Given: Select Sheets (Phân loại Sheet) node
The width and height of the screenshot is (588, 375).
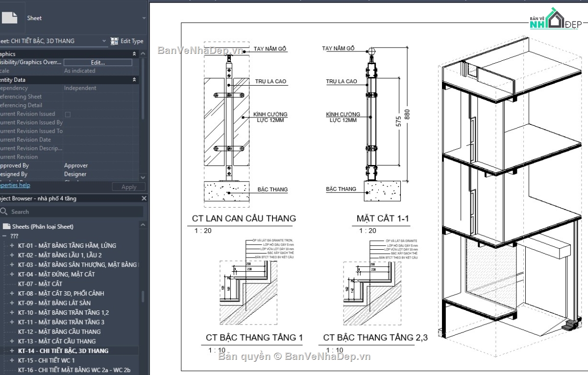Looking at the screenshot, I should (x=43, y=227).
